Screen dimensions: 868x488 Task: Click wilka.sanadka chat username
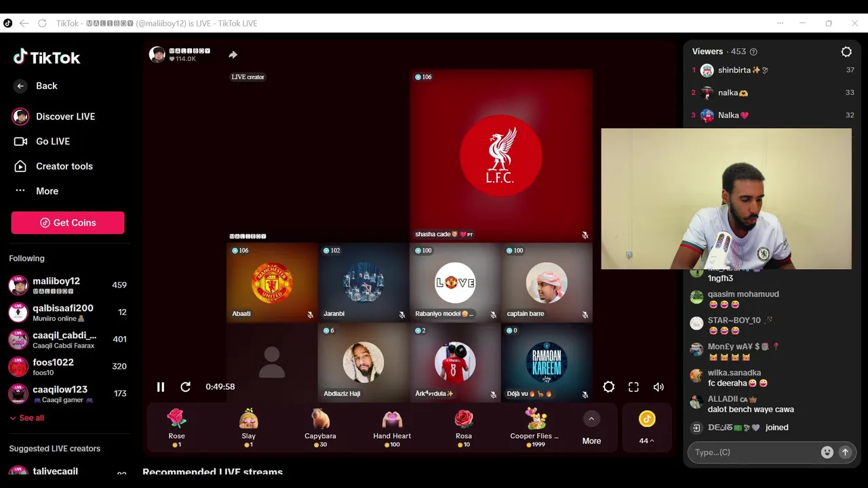pyautogui.click(x=734, y=373)
